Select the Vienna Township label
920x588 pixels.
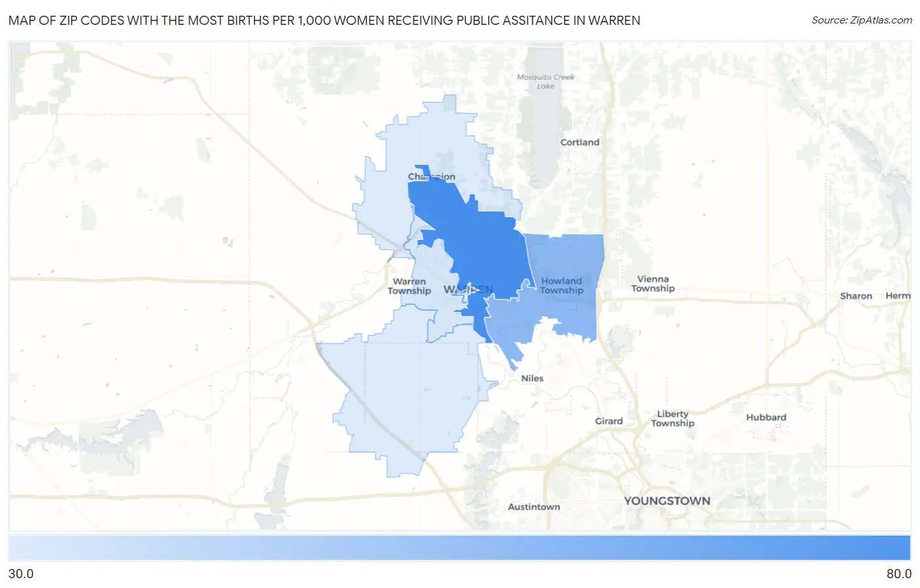653,284
